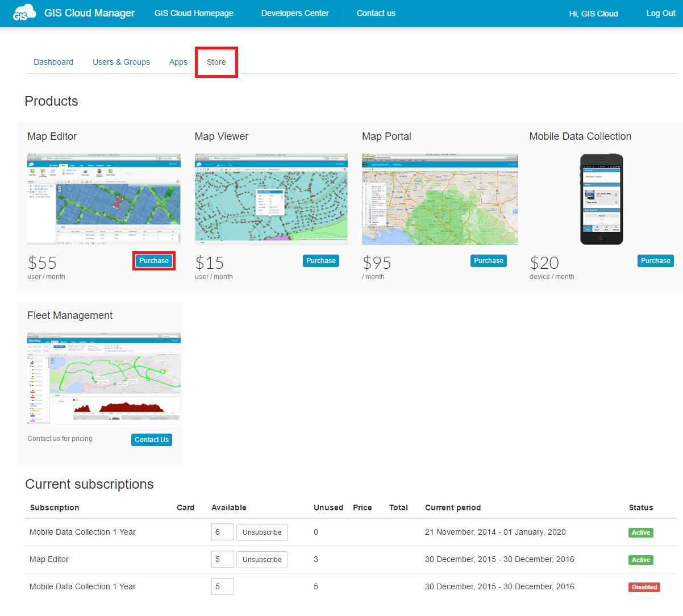Click the $20 Mobile Data Collection price

pyautogui.click(x=544, y=263)
